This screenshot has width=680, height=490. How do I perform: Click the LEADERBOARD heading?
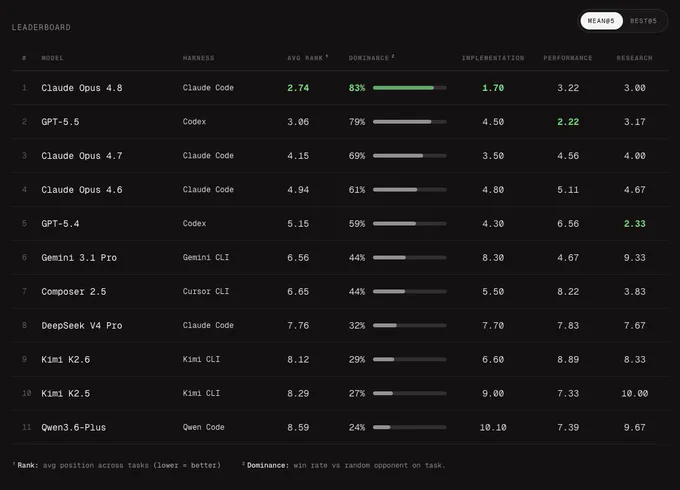tap(41, 27)
